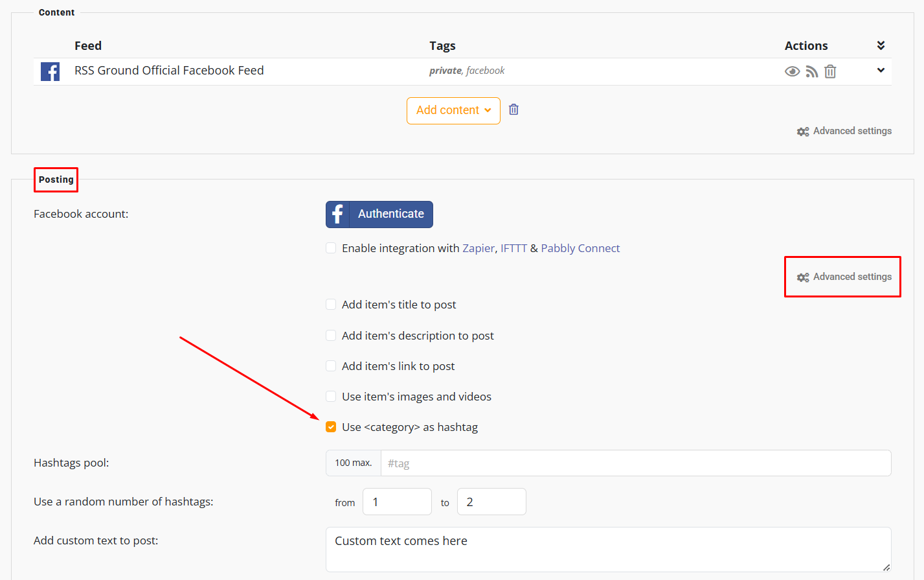Open Content section Advanced settings gear
Viewport: 924px width, 580px height.
click(803, 132)
